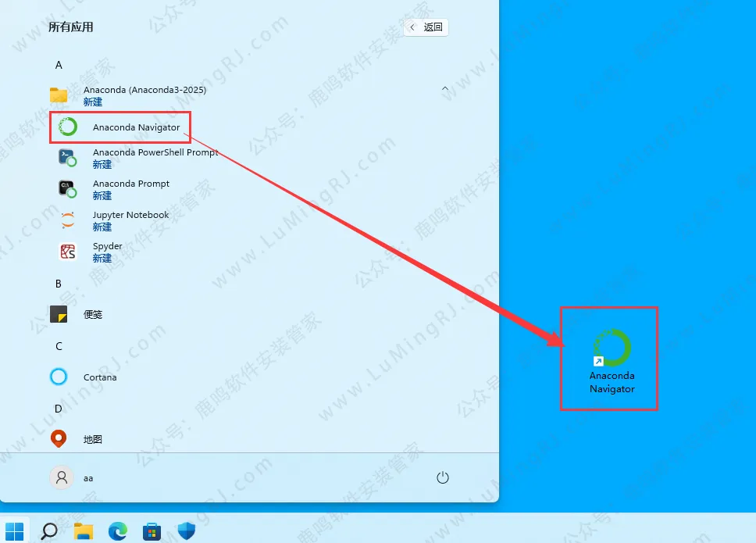Launch the Jupyter Notebook icon
756x543 pixels.
click(x=67, y=220)
